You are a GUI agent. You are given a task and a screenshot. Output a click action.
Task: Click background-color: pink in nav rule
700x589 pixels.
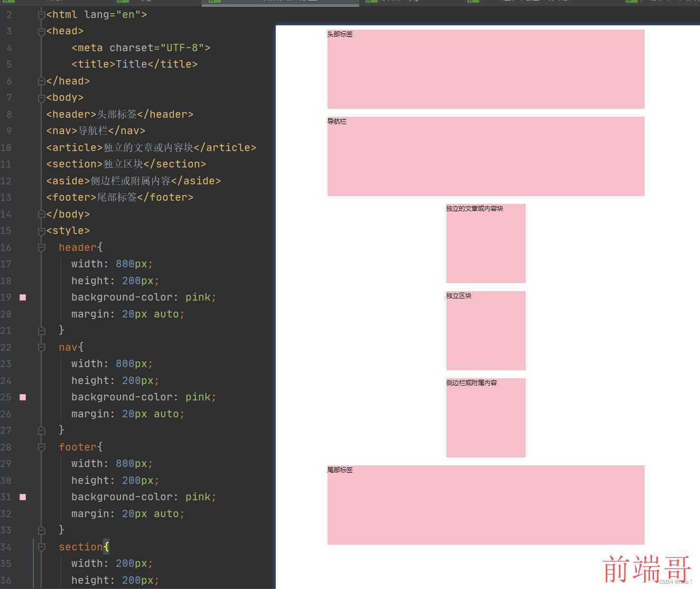tap(144, 397)
